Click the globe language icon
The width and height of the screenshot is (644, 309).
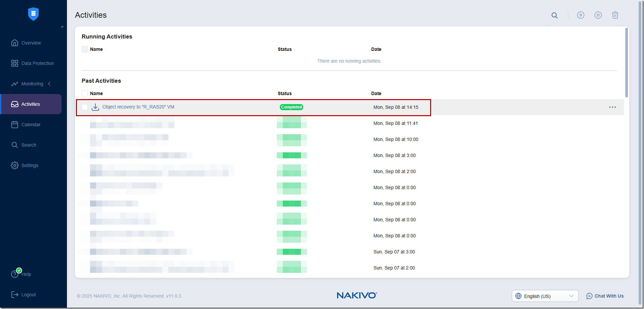518,296
